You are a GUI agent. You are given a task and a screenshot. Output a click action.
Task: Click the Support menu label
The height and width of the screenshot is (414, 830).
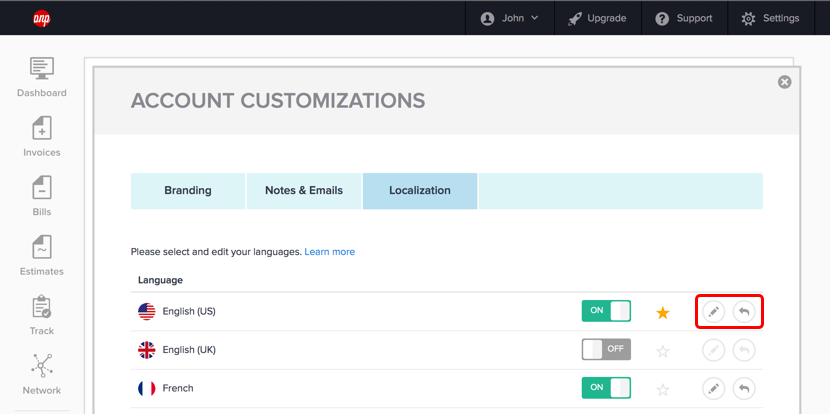694,18
